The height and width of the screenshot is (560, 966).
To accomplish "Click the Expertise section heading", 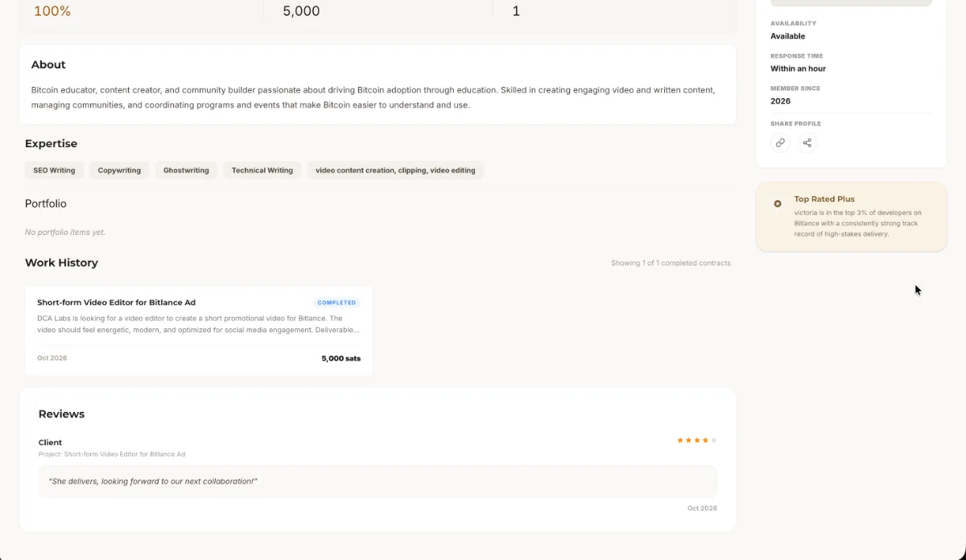I will coord(51,144).
